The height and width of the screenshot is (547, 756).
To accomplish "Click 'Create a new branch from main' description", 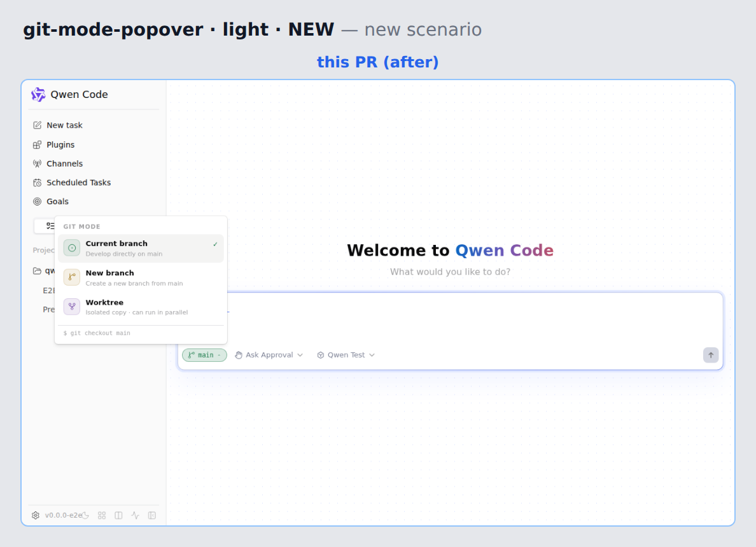I will tap(134, 284).
